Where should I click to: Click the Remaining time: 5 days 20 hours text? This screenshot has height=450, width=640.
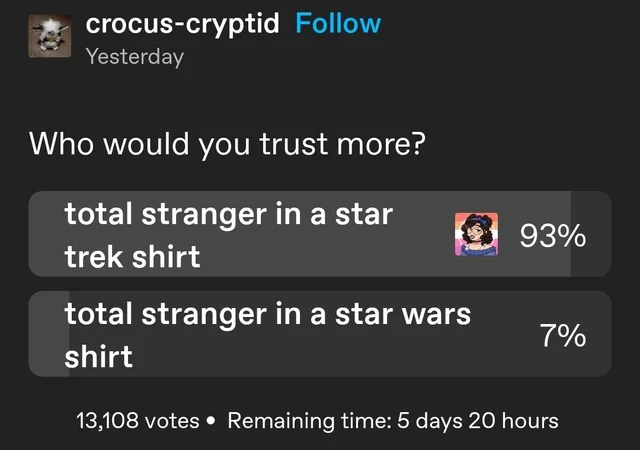point(393,421)
